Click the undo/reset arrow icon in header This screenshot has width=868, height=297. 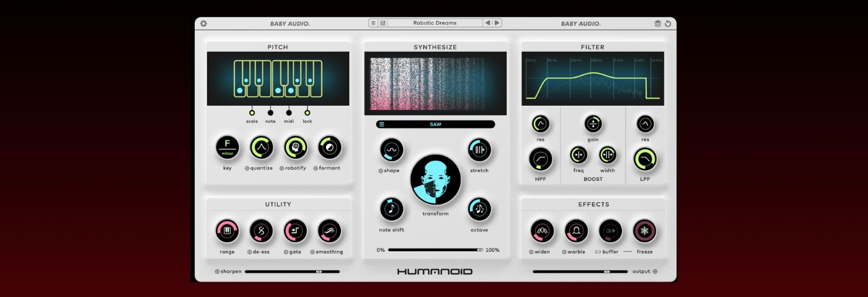668,24
